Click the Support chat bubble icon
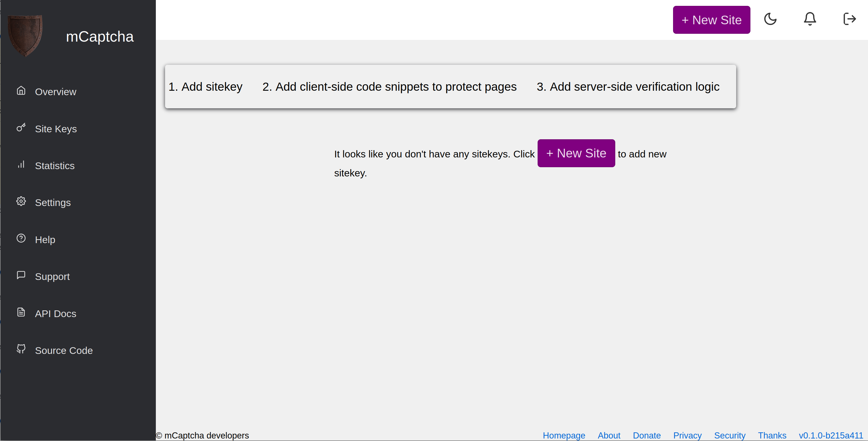The image size is (868, 441). pyautogui.click(x=21, y=275)
